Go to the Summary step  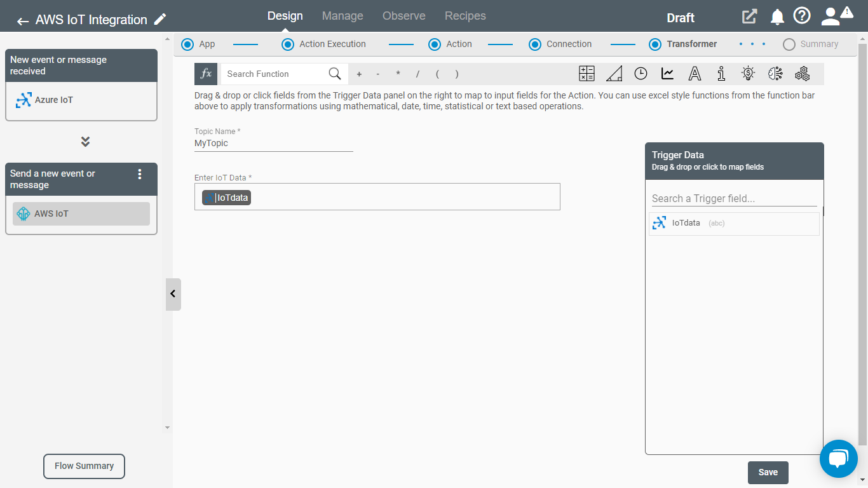[811, 44]
